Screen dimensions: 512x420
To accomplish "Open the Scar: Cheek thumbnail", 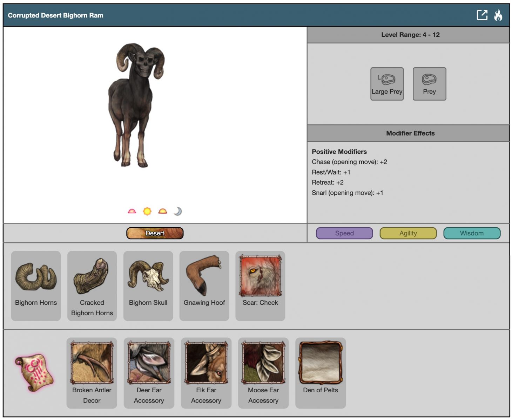I will click(x=260, y=276).
